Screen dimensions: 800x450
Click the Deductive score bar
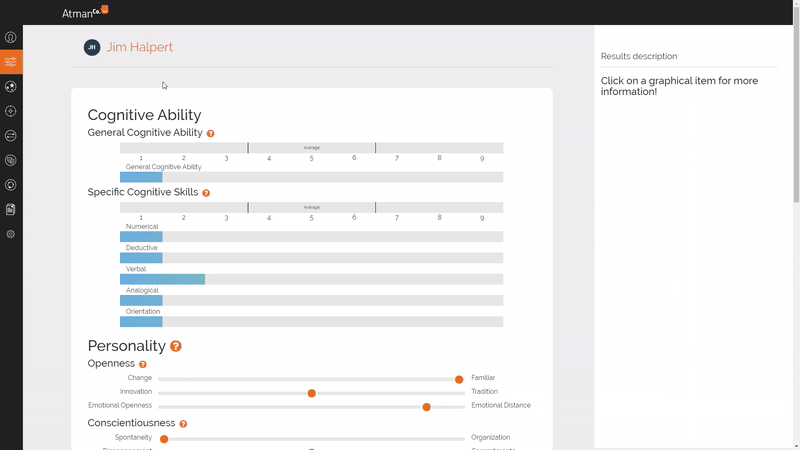click(141, 258)
